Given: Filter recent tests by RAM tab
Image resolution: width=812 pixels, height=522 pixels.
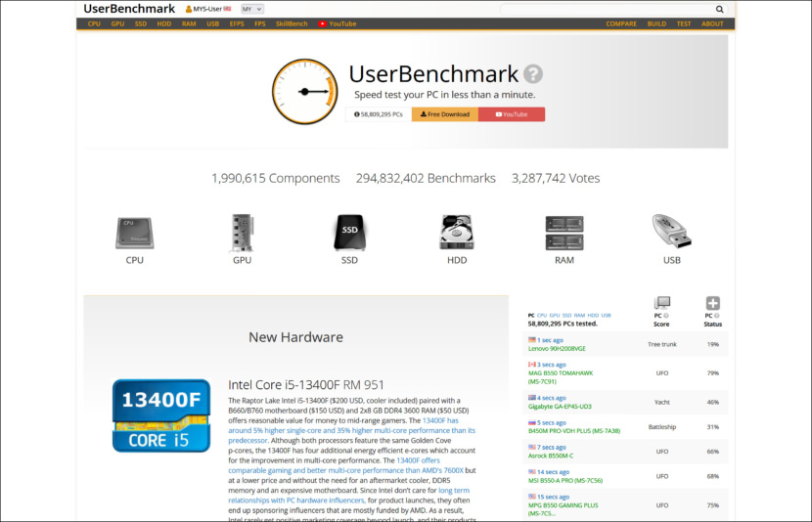Looking at the screenshot, I should [579, 315].
